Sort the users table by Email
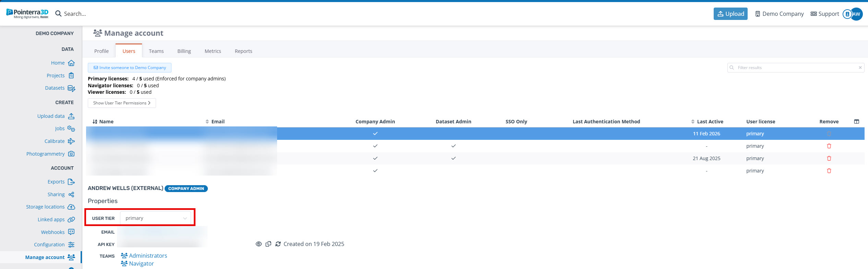 click(x=217, y=122)
